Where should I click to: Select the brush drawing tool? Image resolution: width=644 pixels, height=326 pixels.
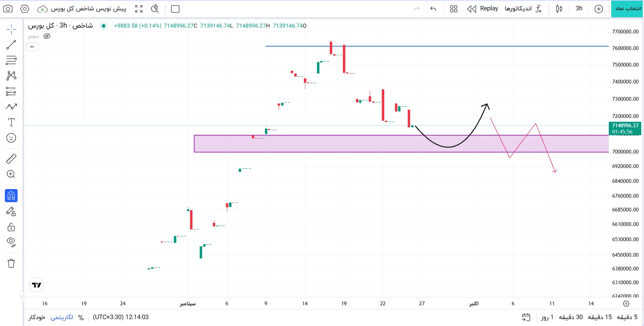point(11,107)
